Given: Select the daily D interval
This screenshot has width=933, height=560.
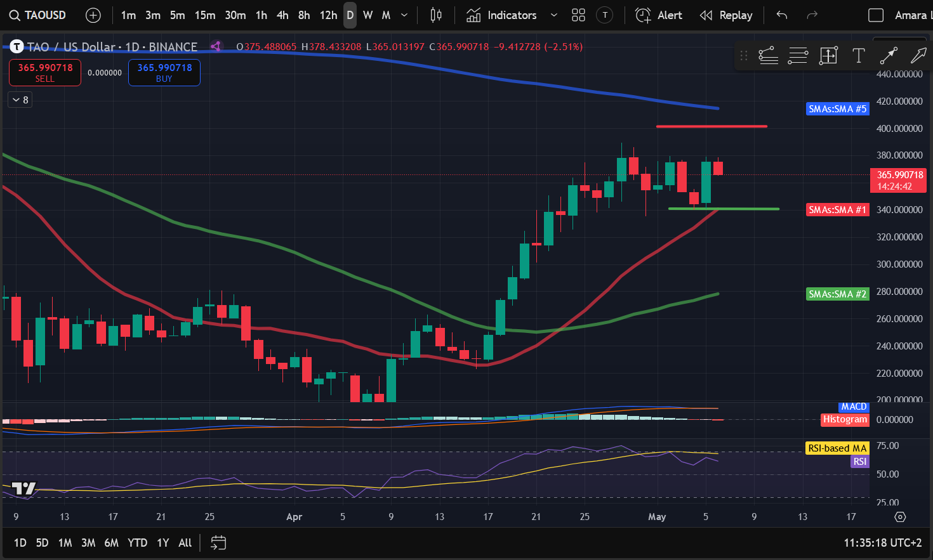Looking at the screenshot, I should pos(350,15).
